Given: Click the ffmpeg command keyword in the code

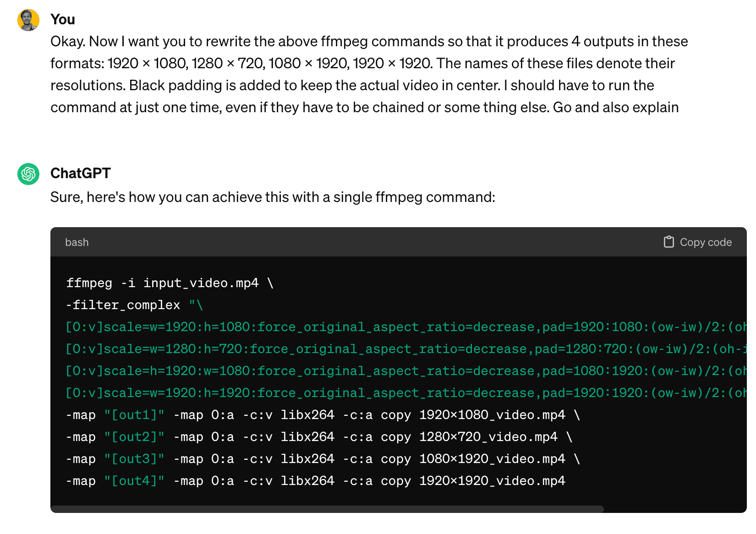Looking at the screenshot, I should pos(89,283).
